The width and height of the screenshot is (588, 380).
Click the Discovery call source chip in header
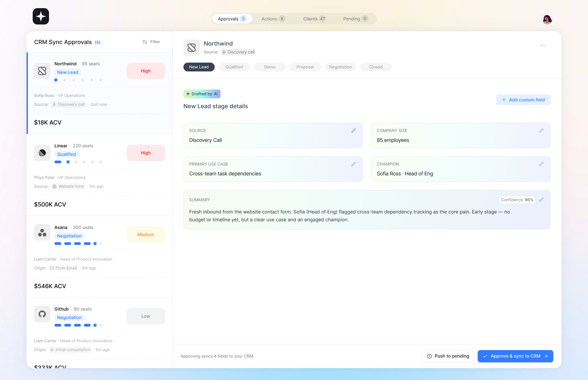238,52
